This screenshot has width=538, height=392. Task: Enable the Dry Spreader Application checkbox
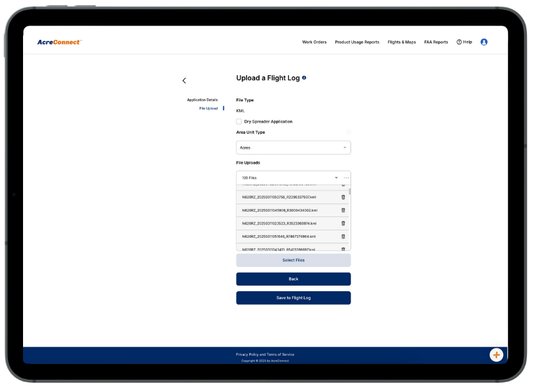click(238, 121)
